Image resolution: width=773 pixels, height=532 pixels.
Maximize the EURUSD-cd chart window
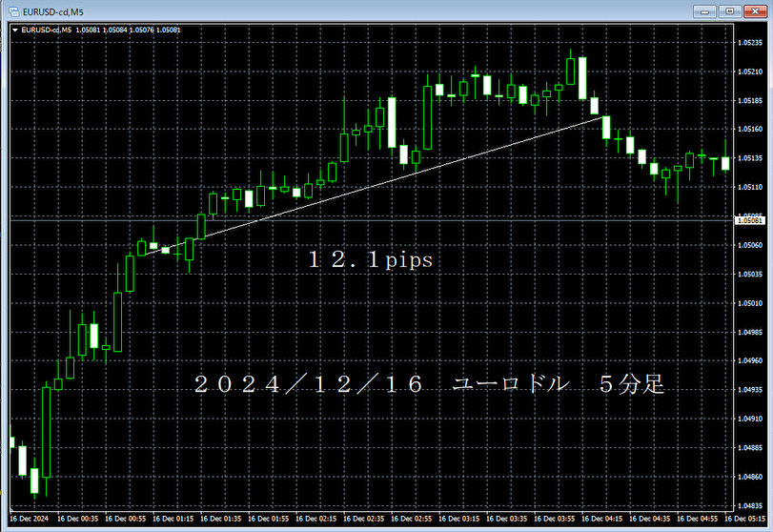pos(729,11)
